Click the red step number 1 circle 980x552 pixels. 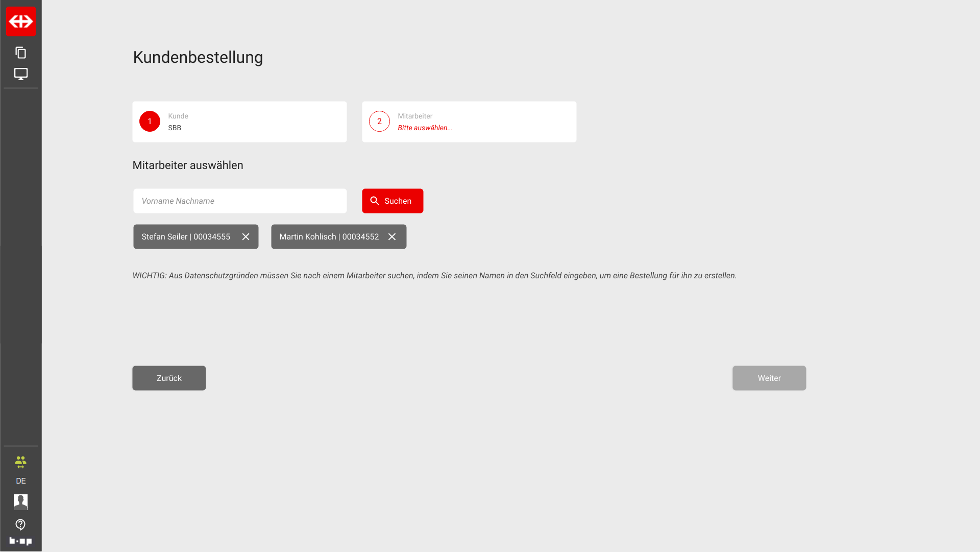(x=150, y=122)
